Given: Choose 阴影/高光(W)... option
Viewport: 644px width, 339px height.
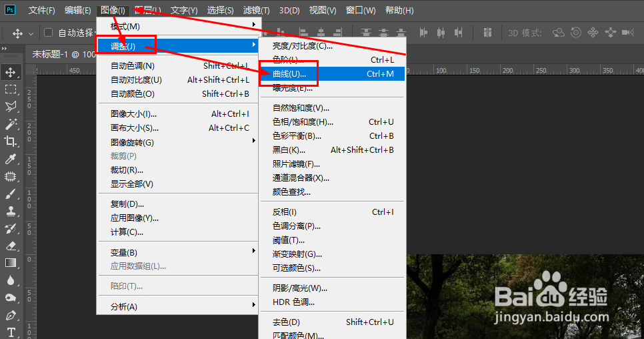Looking at the screenshot, I should [333, 288].
